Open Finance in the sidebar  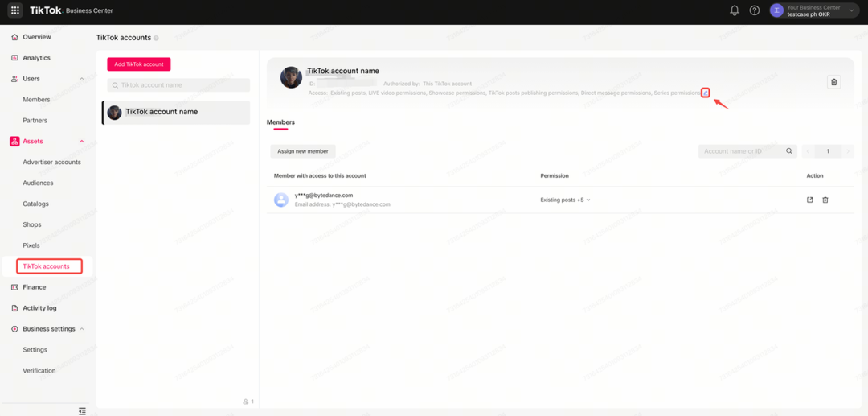pyautogui.click(x=35, y=287)
